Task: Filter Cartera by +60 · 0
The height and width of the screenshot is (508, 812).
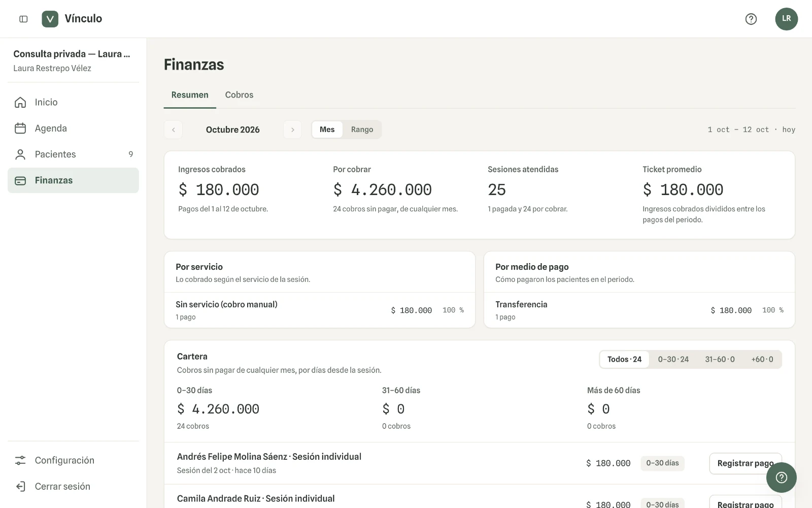Action: click(762, 359)
